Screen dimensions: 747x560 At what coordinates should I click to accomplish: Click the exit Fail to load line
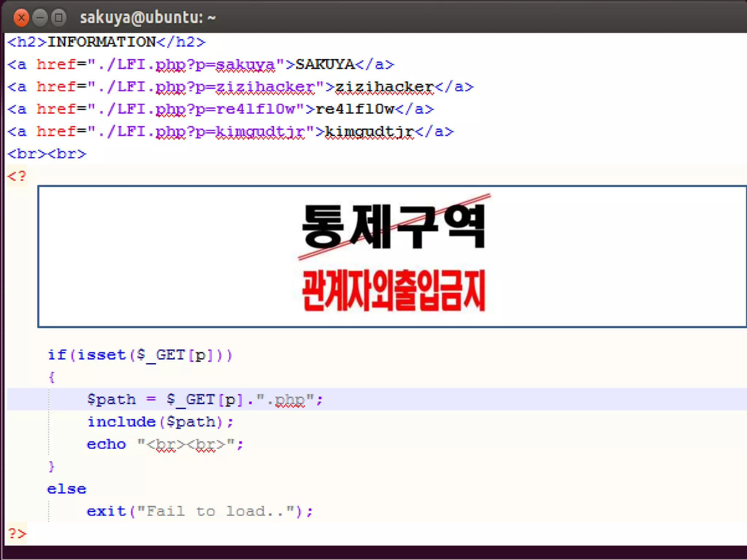coord(199,511)
